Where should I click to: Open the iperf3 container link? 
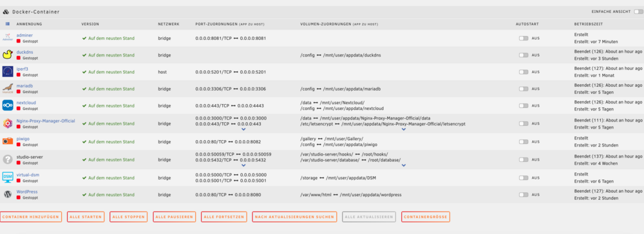22,69
